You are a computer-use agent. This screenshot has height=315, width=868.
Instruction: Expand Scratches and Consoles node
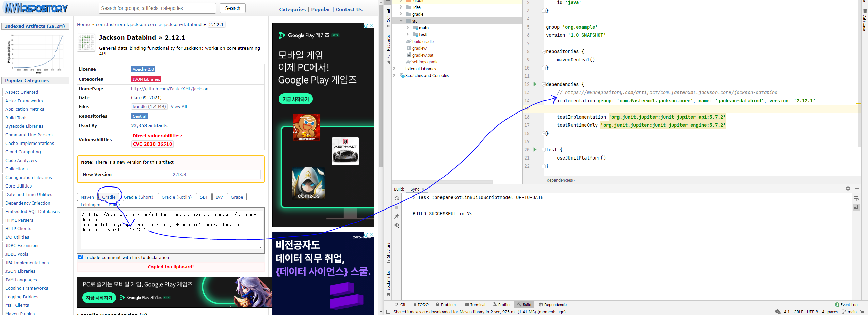[394, 75]
